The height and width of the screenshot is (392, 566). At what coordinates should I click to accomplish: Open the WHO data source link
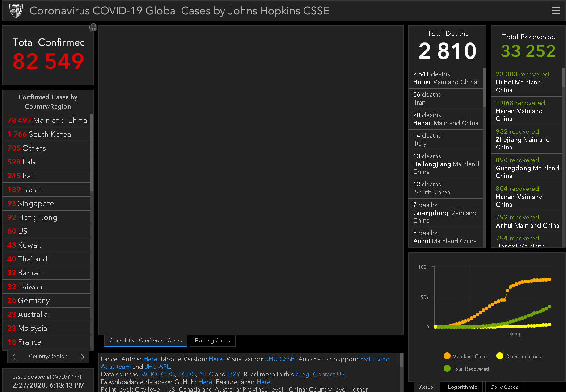click(149, 374)
